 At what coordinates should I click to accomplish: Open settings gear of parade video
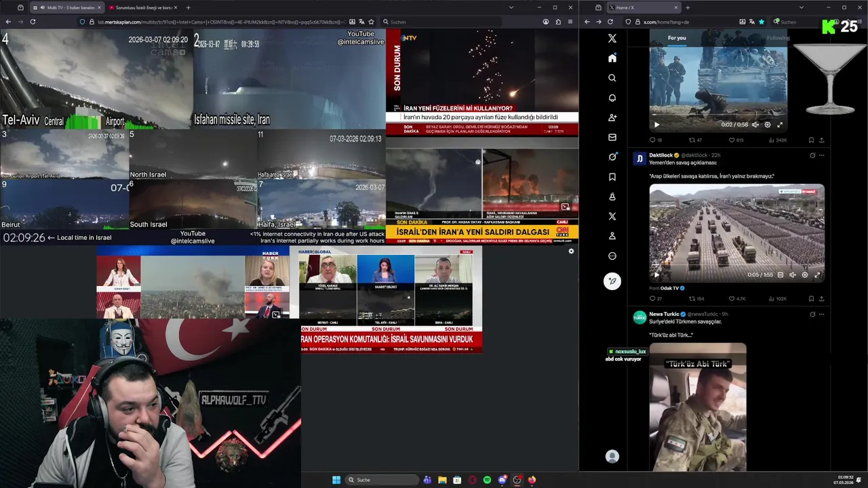point(805,275)
